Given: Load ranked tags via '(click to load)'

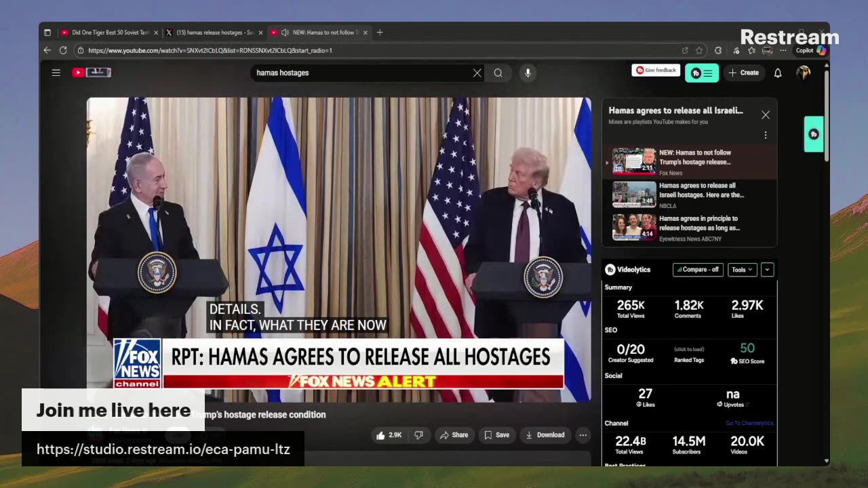Looking at the screenshot, I should click(689, 350).
